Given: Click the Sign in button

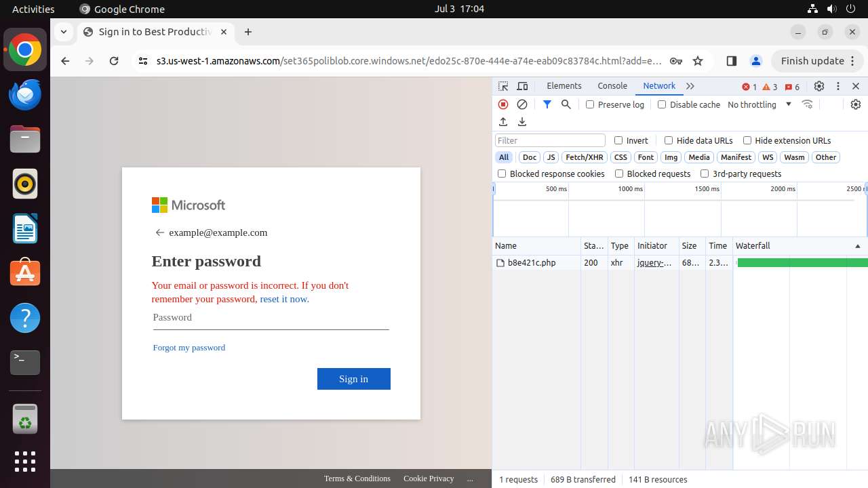Looking at the screenshot, I should tap(354, 379).
